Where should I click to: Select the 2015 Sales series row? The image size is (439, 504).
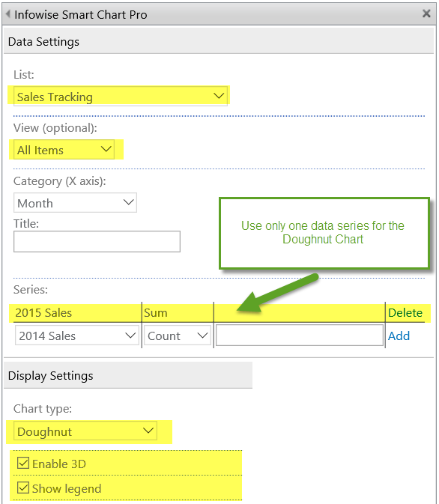click(x=219, y=313)
